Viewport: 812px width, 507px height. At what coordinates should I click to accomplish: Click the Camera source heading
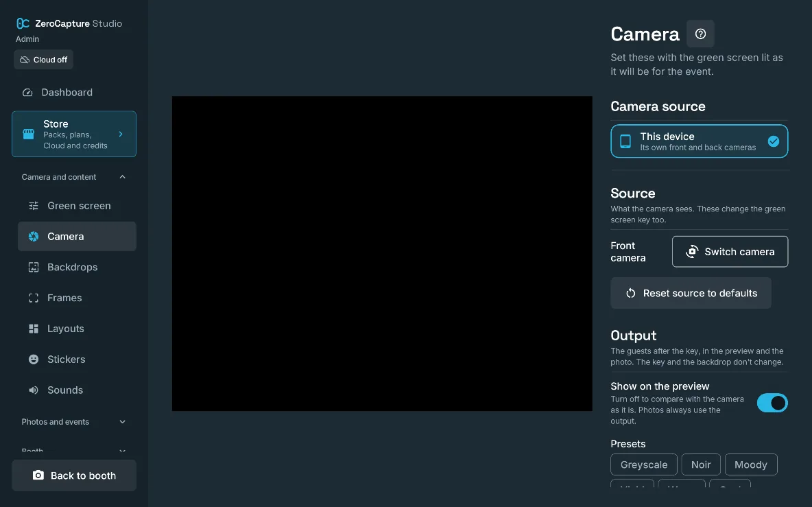click(658, 106)
